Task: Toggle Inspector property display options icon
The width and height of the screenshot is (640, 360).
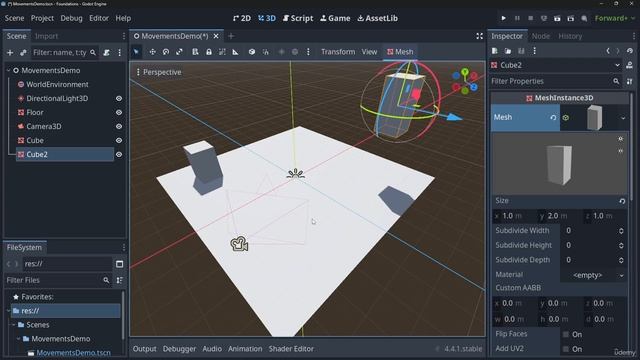Action: [629, 82]
